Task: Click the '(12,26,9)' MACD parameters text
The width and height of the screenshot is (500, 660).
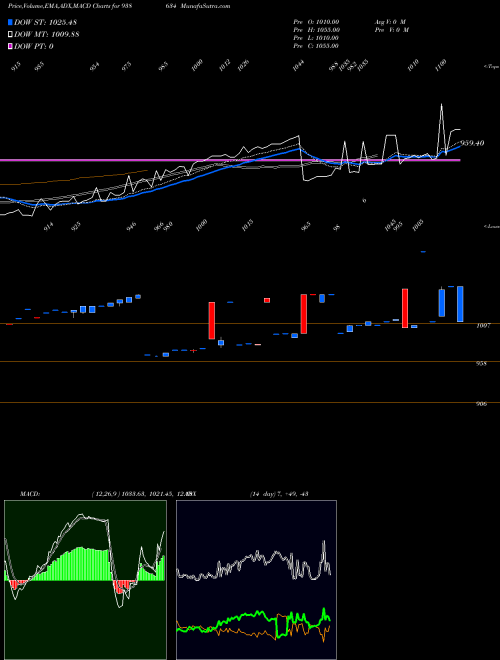Action: (x=106, y=494)
